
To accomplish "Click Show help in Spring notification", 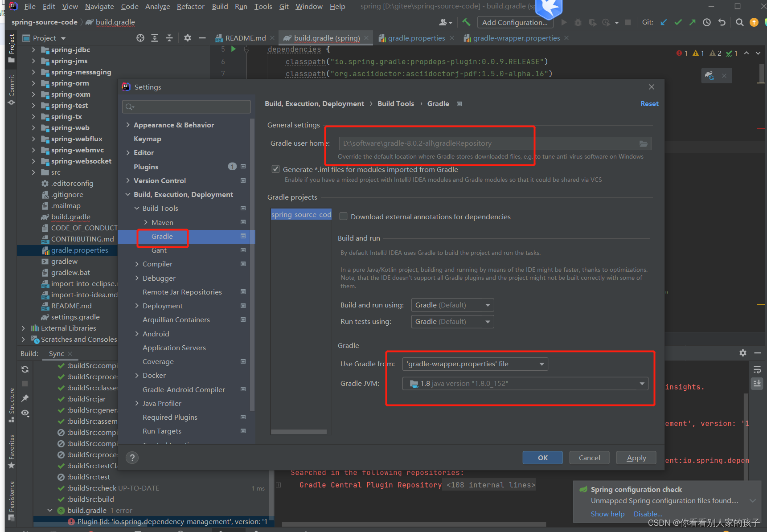I will point(607,514).
